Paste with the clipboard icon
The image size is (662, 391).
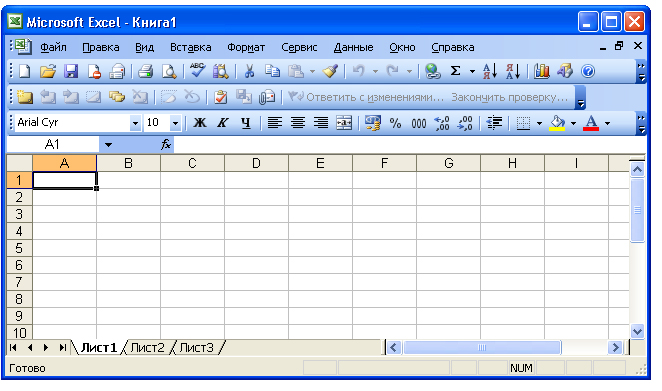[x=296, y=71]
